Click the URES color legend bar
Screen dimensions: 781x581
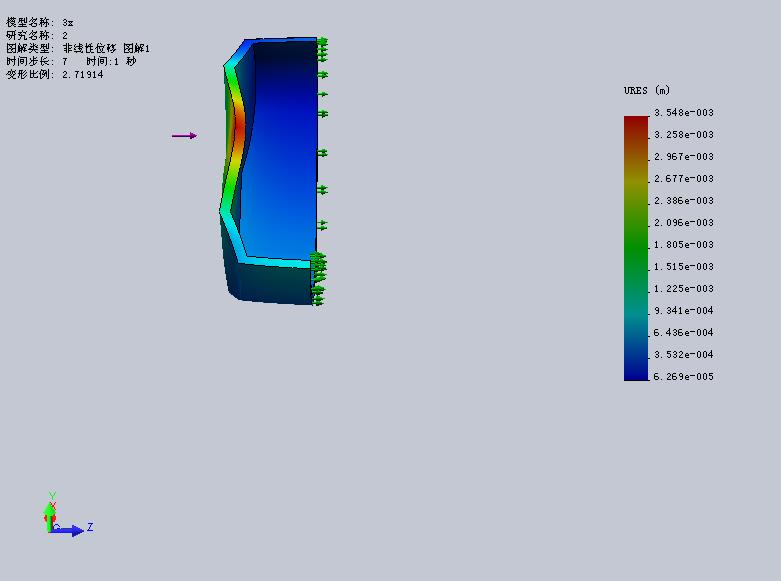click(x=636, y=248)
